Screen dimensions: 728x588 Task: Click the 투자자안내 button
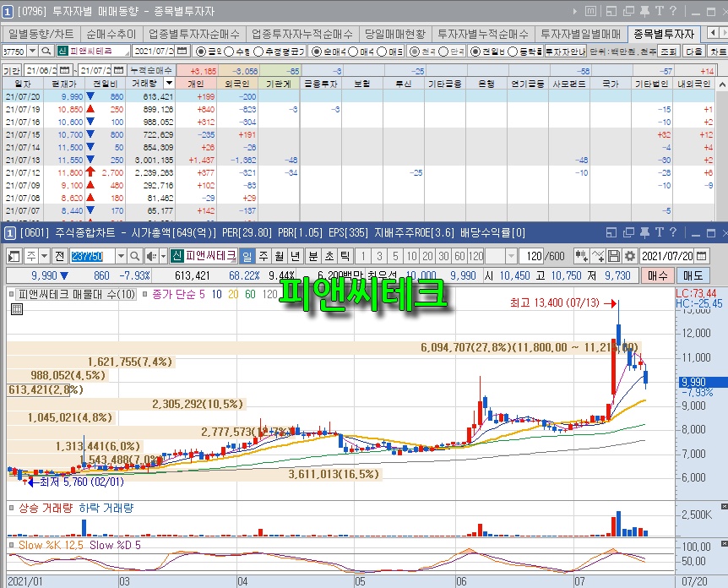point(565,51)
